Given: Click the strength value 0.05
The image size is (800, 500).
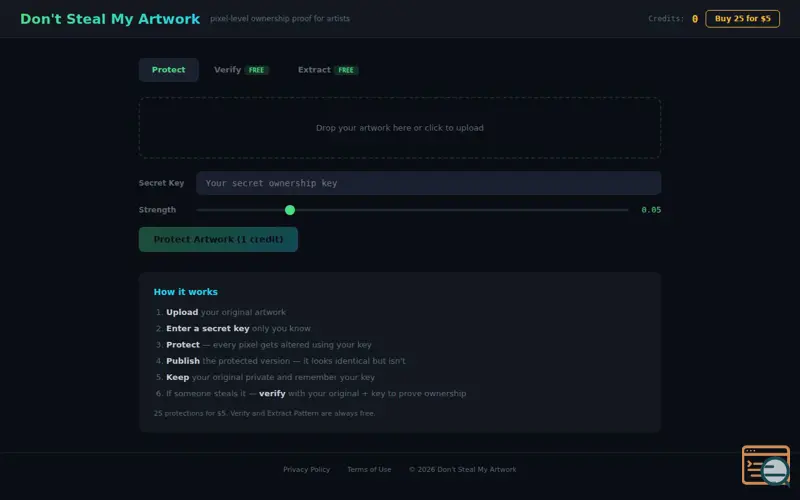Looking at the screenshot, I should click(651, 210).
